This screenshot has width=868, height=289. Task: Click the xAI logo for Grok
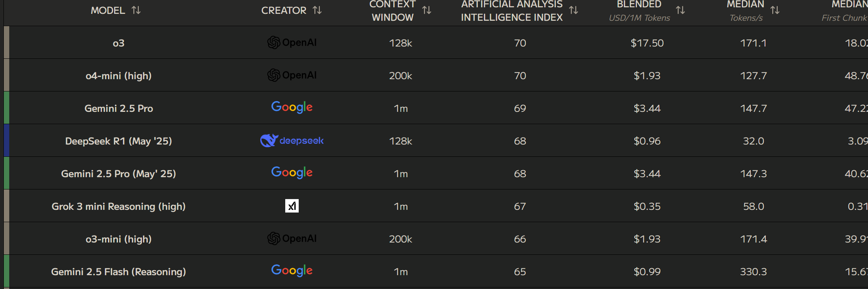coord(292,206)
